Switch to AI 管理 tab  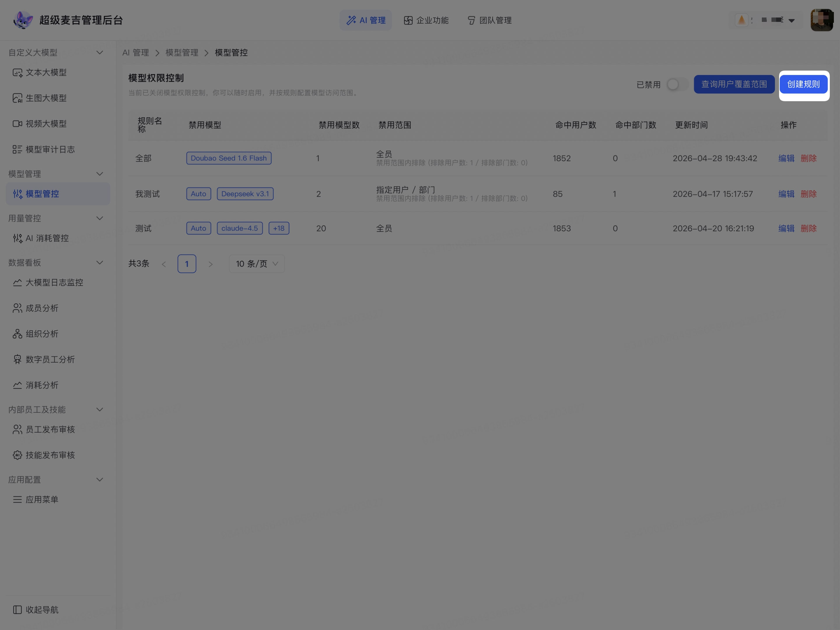(x=366, y=20)
